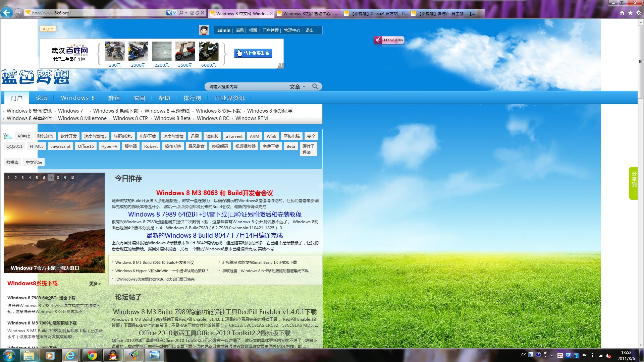The width and height of the screenshot is (644, 362).
Task: Click the muted volume tray icon
Action: [x=608, y=355]
